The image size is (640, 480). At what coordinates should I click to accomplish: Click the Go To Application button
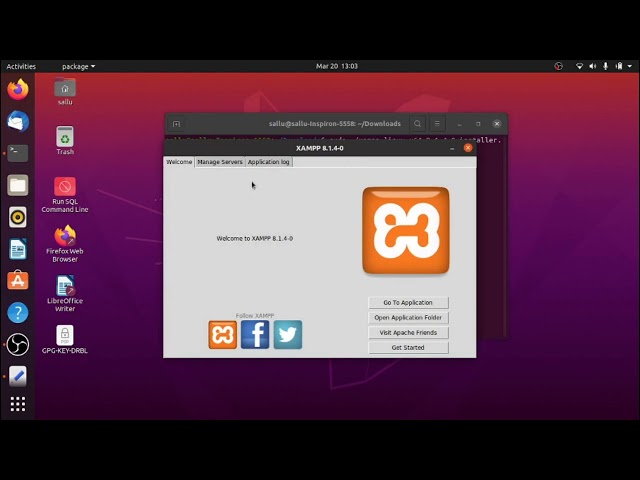pos(408,302)
